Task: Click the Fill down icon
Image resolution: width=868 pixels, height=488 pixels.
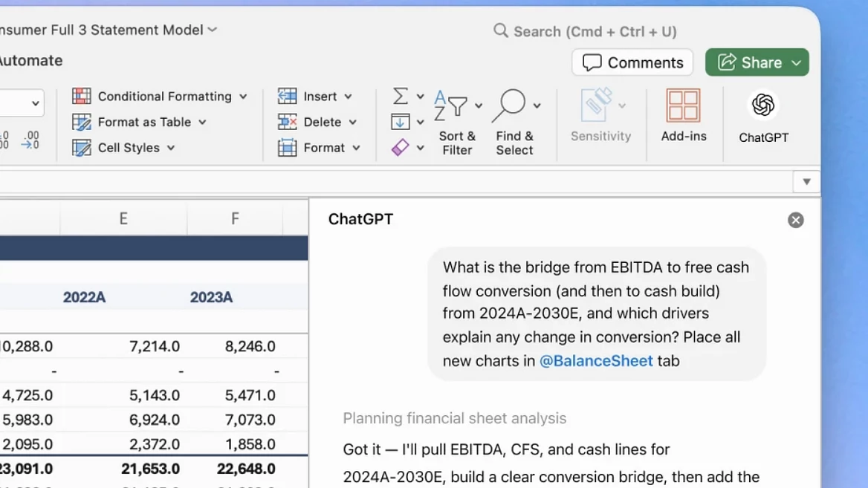Action: point(401,122)
